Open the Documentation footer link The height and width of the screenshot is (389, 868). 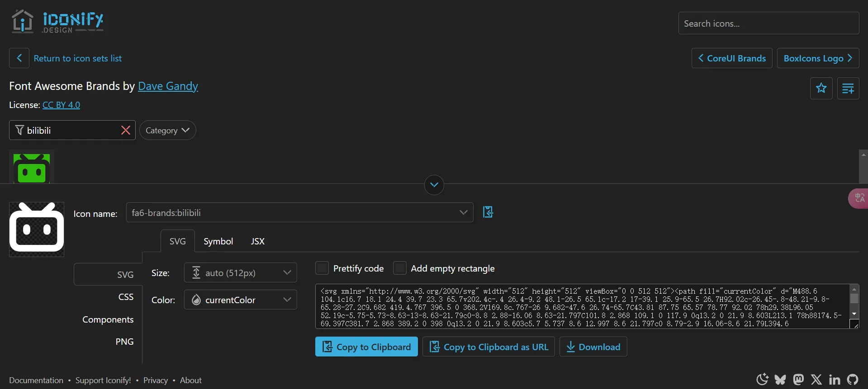pyautogui.click(x=36, y=380)
